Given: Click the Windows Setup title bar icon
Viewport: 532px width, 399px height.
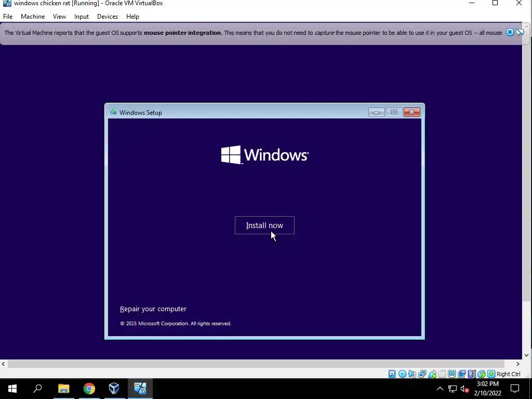Looking at the screenshot, I should [113, 112].
